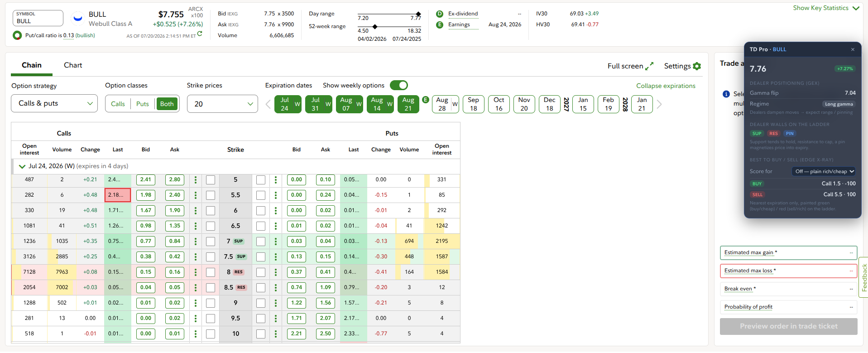Click the Earnings E icon
Image resolution: width=868 pixels, height=353 pixels.
tap(439, 25)
